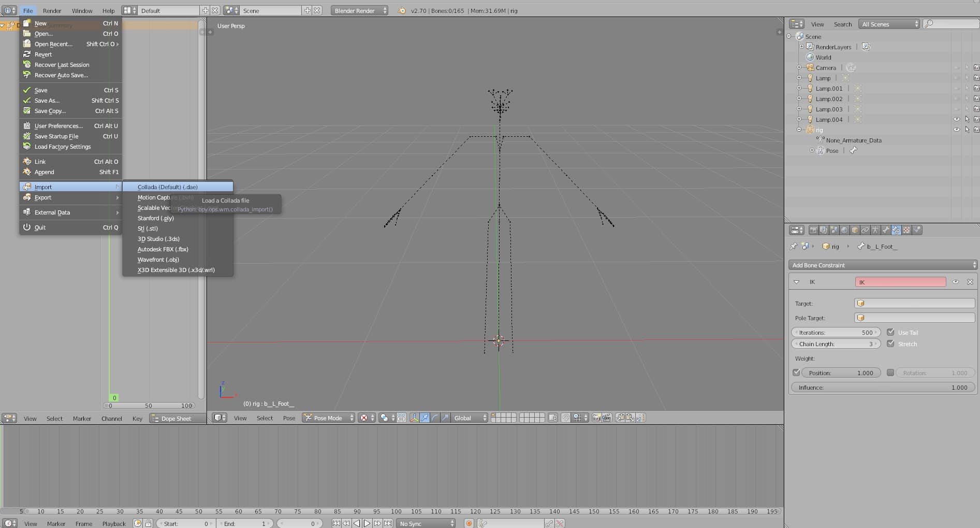Screen dimensions: 980x528
Task: Open the Scene properties tab icon
Action: tap(835, 230)
